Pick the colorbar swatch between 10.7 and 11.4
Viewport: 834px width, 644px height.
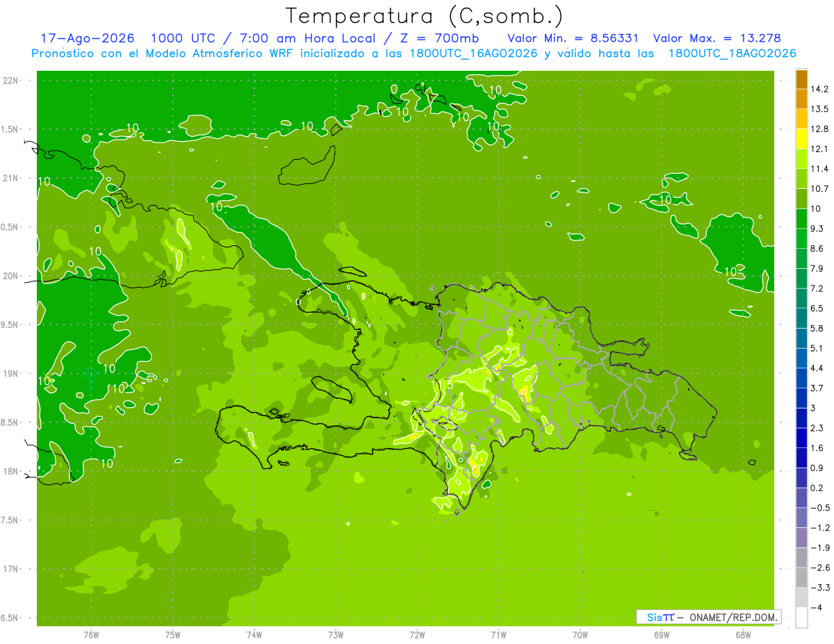pyautogui.click(x=801, y=179)
